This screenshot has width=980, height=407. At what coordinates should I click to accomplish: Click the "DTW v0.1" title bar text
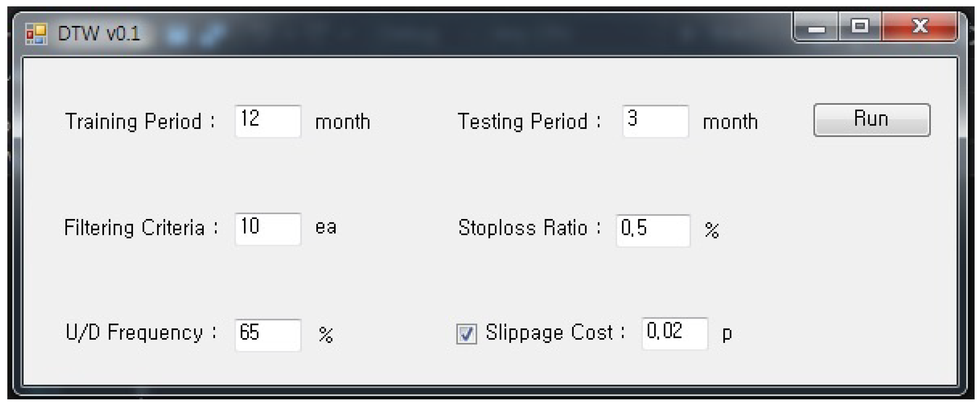pos(99,34)
